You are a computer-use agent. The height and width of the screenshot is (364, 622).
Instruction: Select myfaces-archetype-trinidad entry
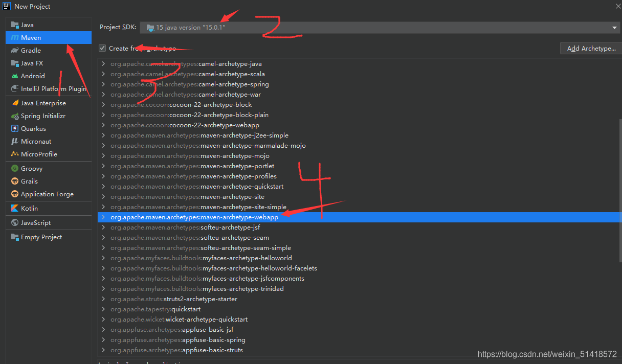coord(197,289)
